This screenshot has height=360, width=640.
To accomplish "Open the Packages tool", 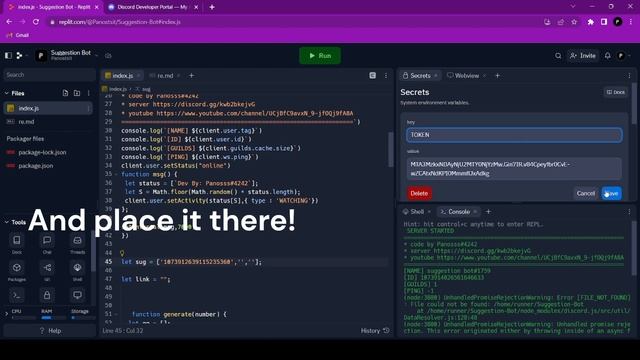I will point(17,271).
